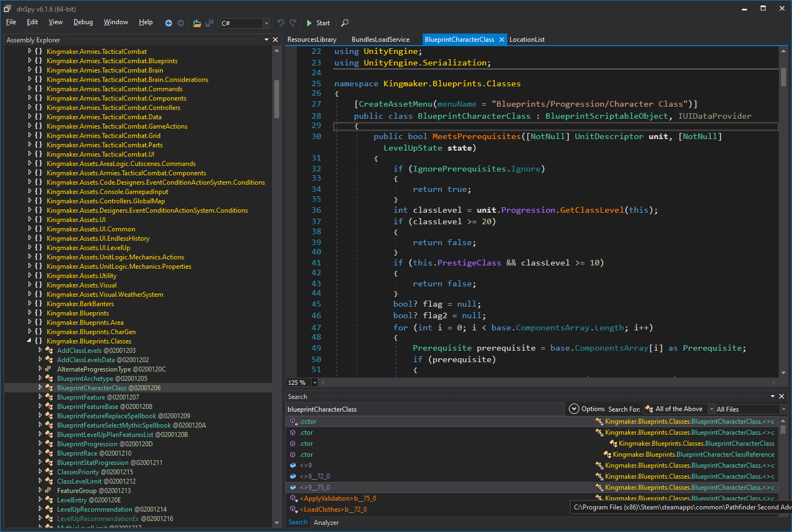Viewport: 792px width, 532px height.
Task: Collapse the Kingmaker.Blueprints.Classes namespace node
Action: click(x=30, y=341)
